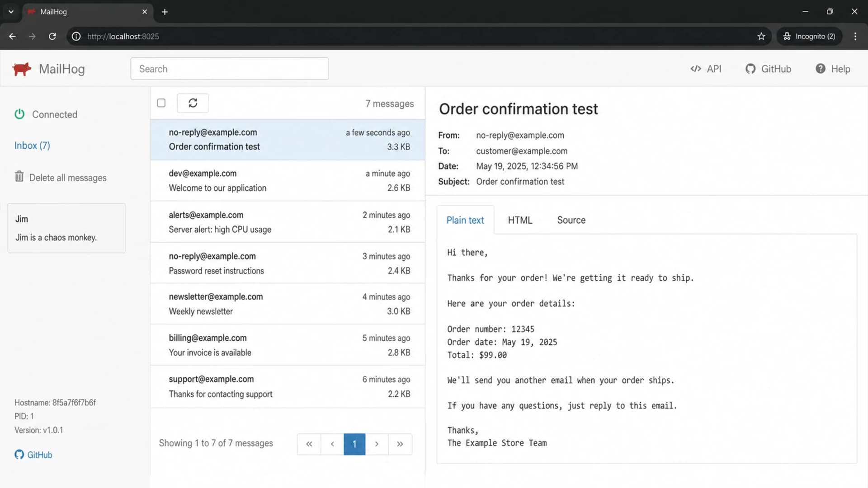Click Delete all messages text
This screenshot has width=868, height=488.
(68, 178)
